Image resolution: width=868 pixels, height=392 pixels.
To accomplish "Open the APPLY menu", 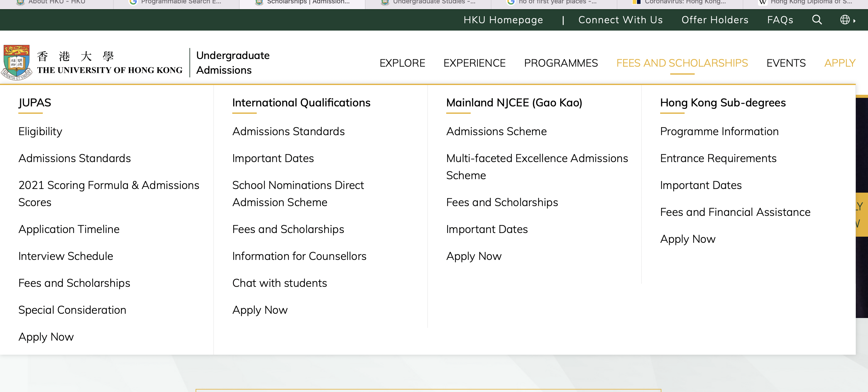I will point(840,63).
